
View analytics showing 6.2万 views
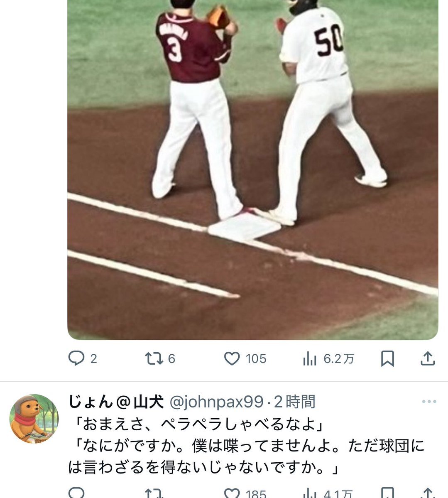click(x=328, y=358)
